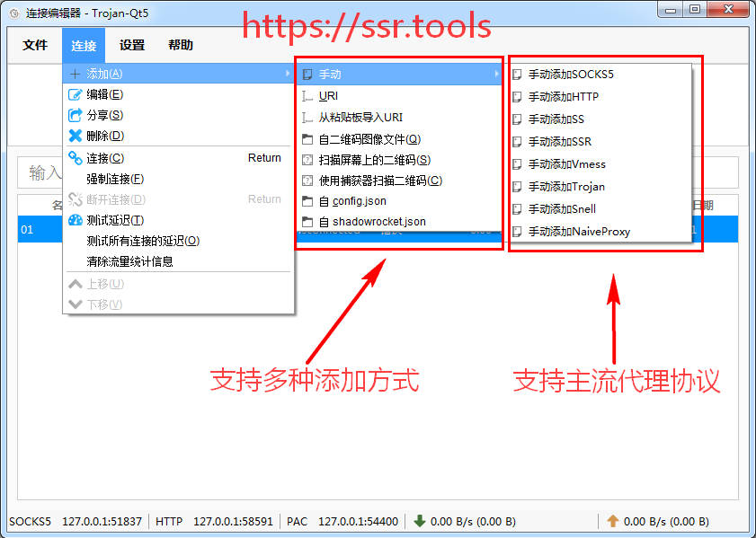Click the link icon beside 连接(C)
This screenshot has height=538, width=756.
(x=76, y=158)
